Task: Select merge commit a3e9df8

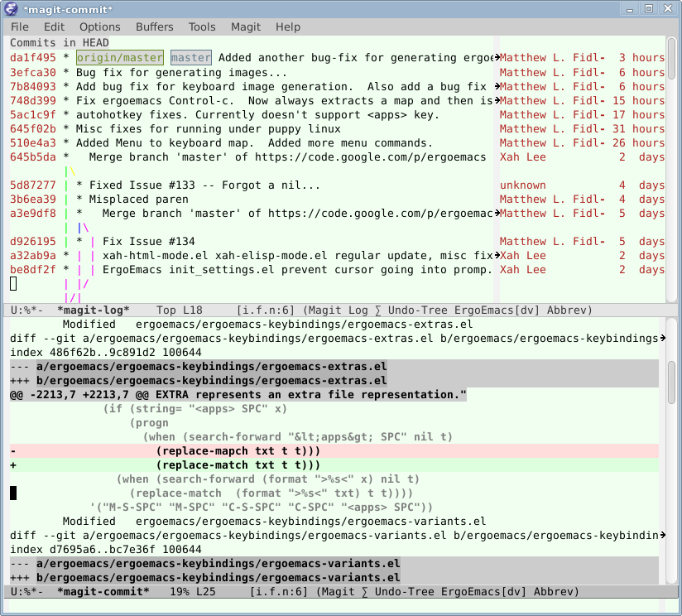Action: [x=33, y=213]
